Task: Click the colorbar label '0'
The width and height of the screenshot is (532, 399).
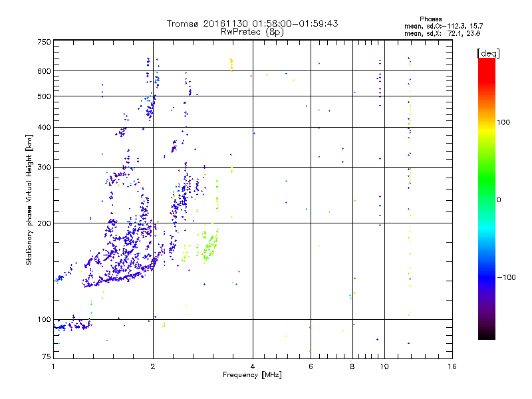Action: [x=499, y=200]
